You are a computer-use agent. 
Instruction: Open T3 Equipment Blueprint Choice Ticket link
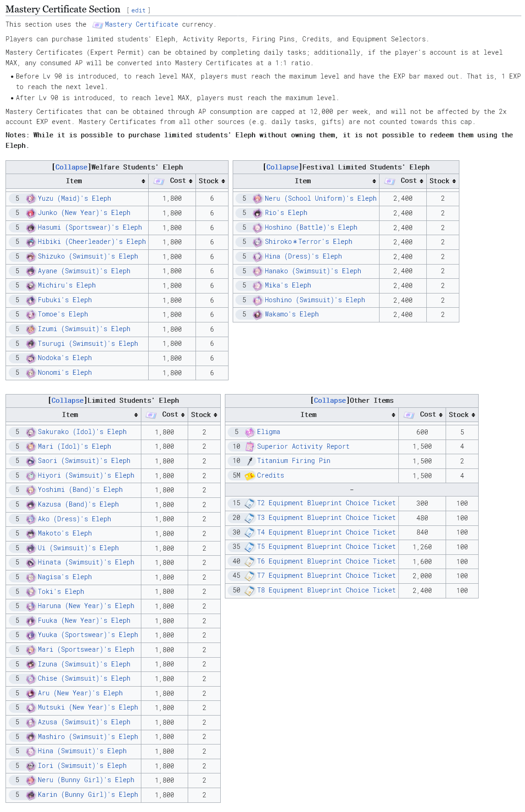coord(326,518)
